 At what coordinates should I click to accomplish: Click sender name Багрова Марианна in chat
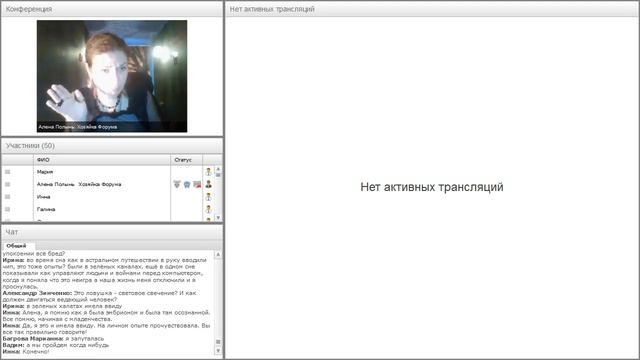pos(33,339)
